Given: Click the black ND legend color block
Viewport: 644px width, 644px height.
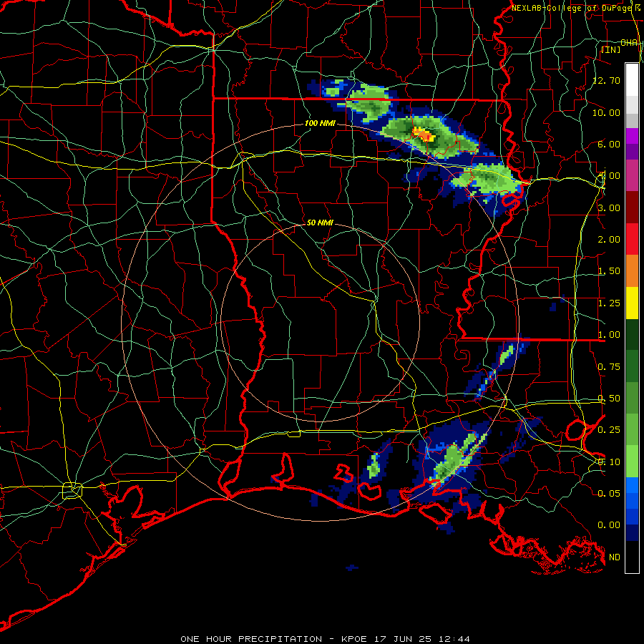Looking at the screenshot, I should pos(632,557).
